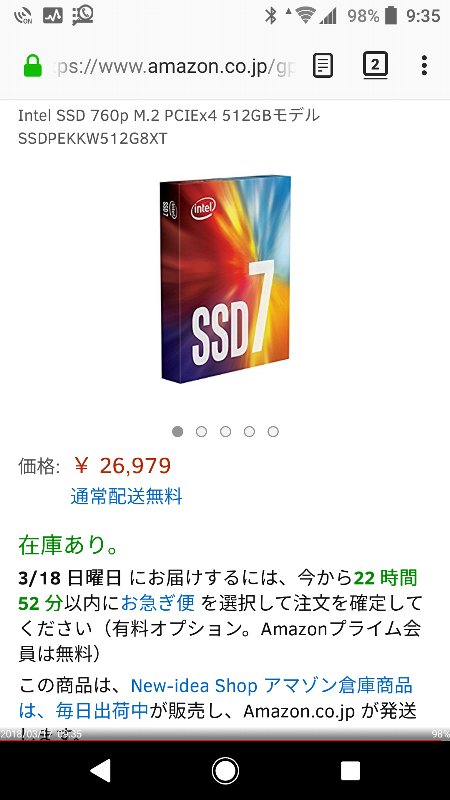Screen dimensions: 450x800
Task: Tap the green secure padlock icon
Action: click(33, 66)
